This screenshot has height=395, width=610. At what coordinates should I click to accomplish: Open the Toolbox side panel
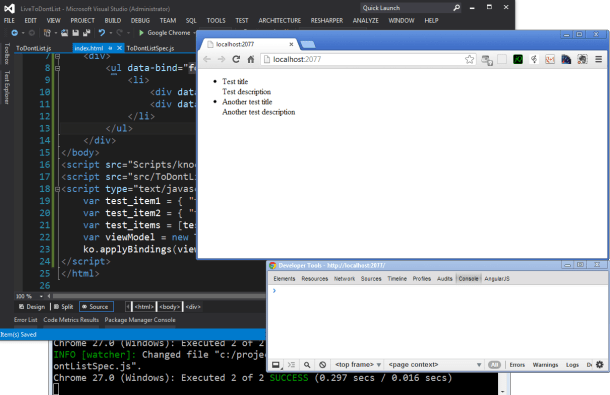[7, 54]
